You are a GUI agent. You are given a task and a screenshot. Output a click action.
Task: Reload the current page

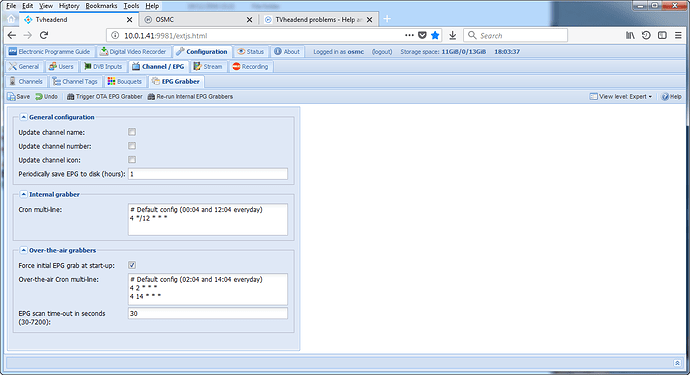(44, 35)
